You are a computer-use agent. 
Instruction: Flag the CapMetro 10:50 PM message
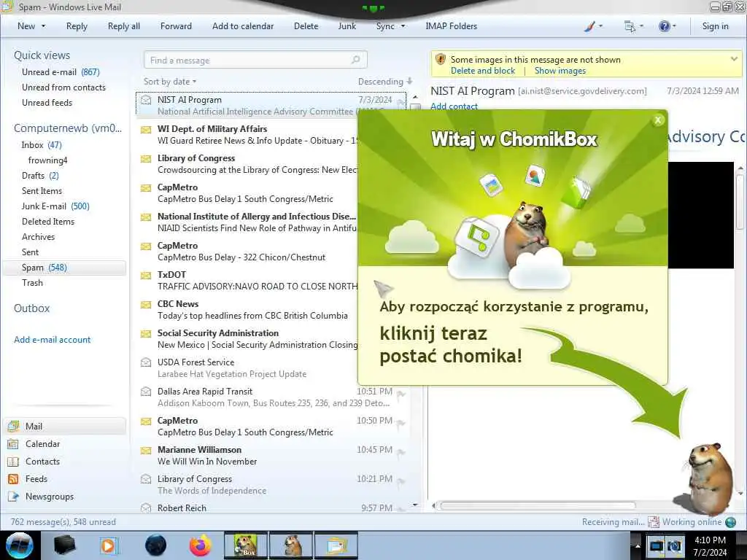click(401, 423)
